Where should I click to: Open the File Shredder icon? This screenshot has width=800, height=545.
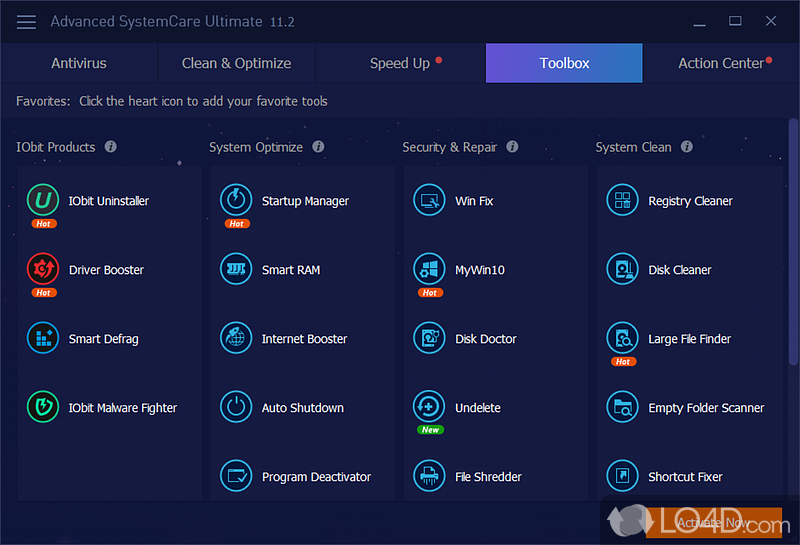click(x=429, y=476)
